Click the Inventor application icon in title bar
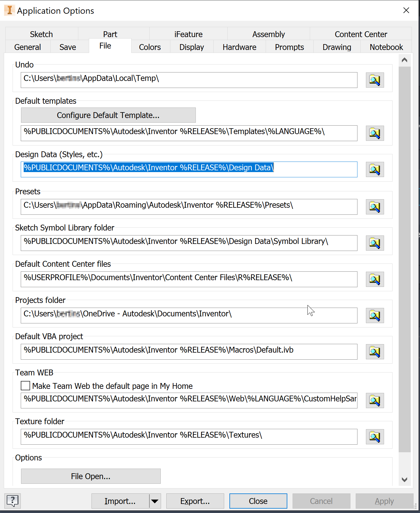This screenshot has height=513, width=420. tap(9, 11)
